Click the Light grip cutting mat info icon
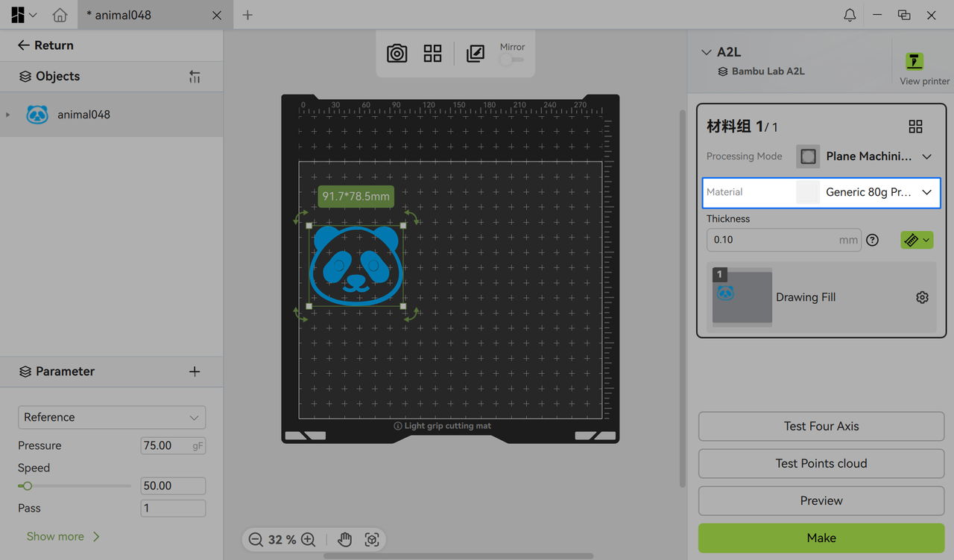This screenshot has height=560, width=954. 398,426
